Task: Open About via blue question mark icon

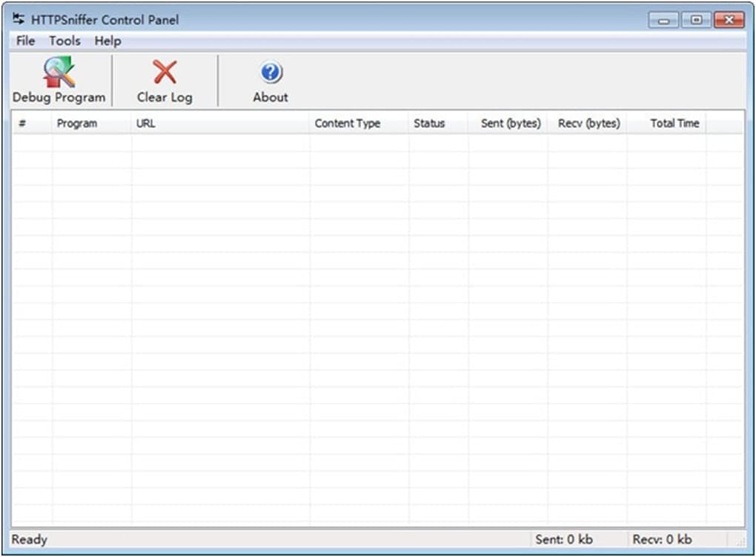Action: tap(271, 73)
